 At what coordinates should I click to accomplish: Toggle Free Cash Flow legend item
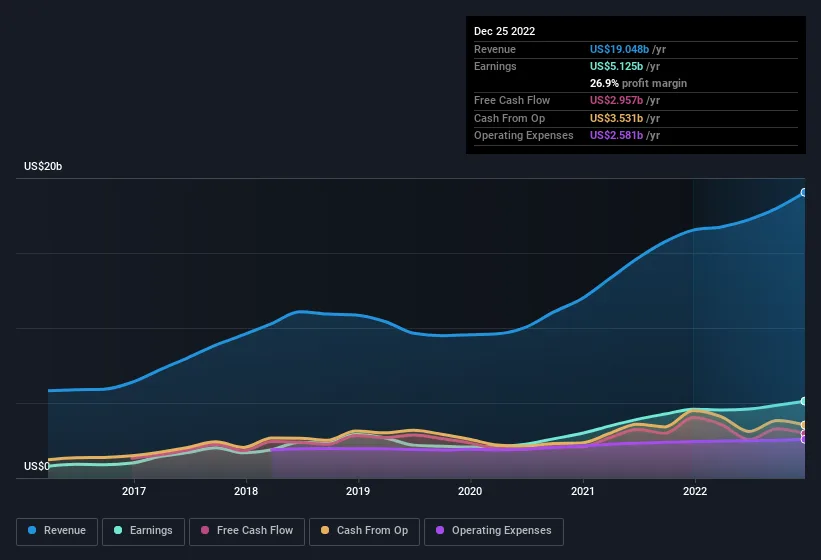click(246, 531)
